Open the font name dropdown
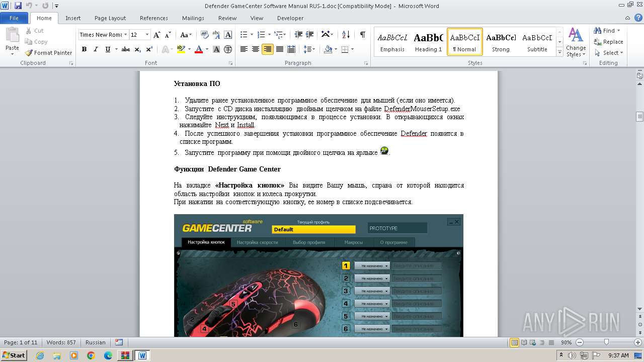Image resolution: width=644 pixels, height=362 pixels. (125, 35)
